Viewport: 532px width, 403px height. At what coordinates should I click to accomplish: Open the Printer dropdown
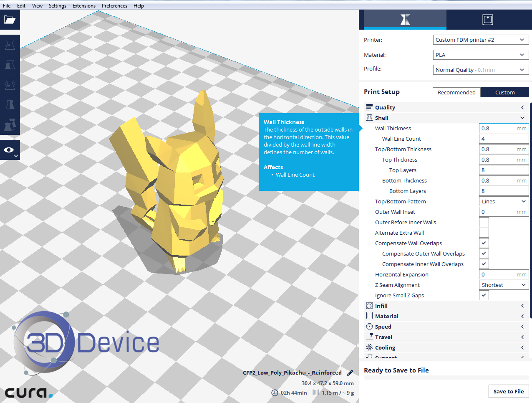[481, 40]
